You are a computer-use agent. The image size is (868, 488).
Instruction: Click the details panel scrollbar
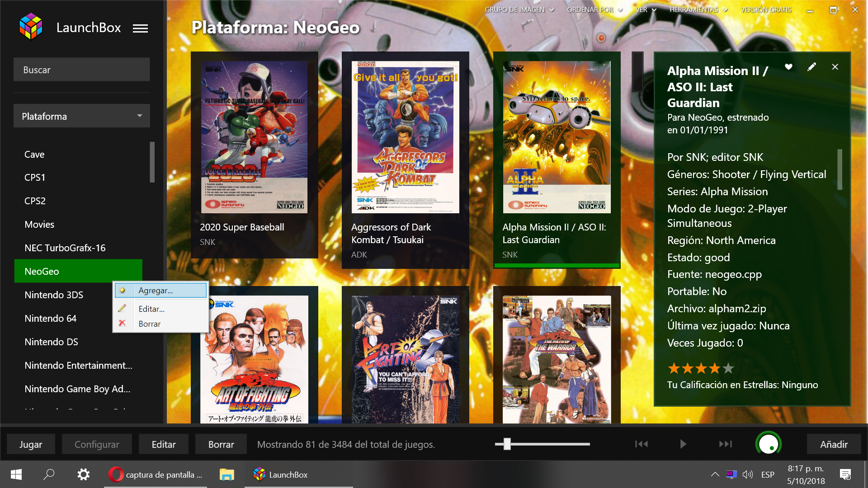point(840,169)
